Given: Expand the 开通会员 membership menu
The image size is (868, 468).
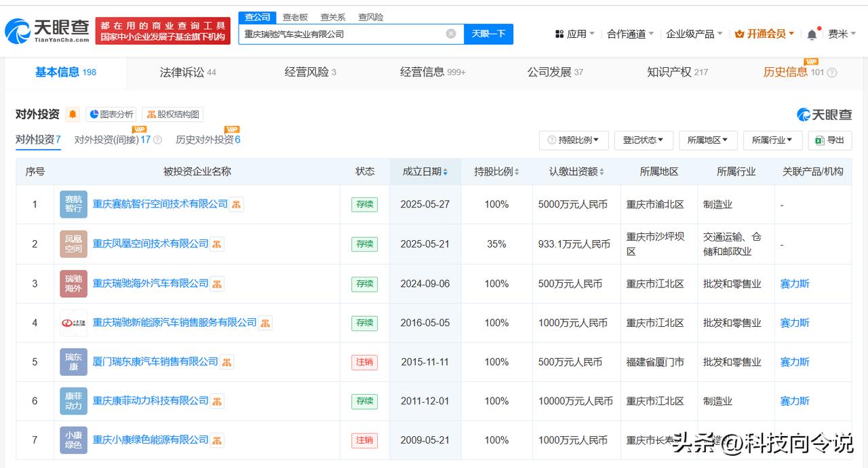Looking at the screenshot, I should pos(765,34).
